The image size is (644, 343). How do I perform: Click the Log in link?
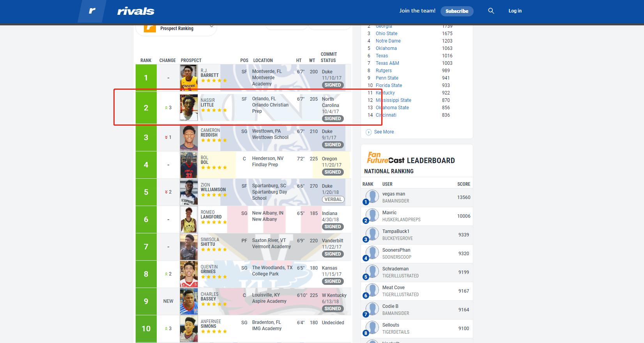click(x=515, y=11)
